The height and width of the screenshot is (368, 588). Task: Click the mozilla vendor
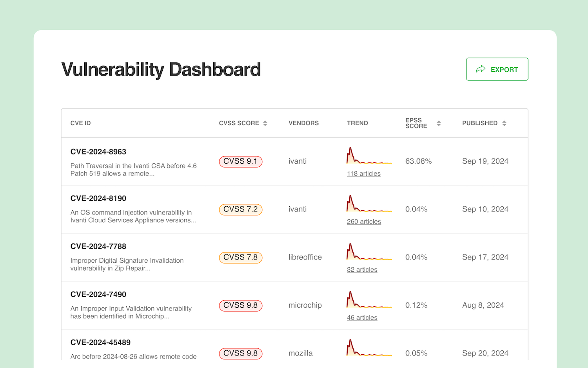click(x=301, y=354)
